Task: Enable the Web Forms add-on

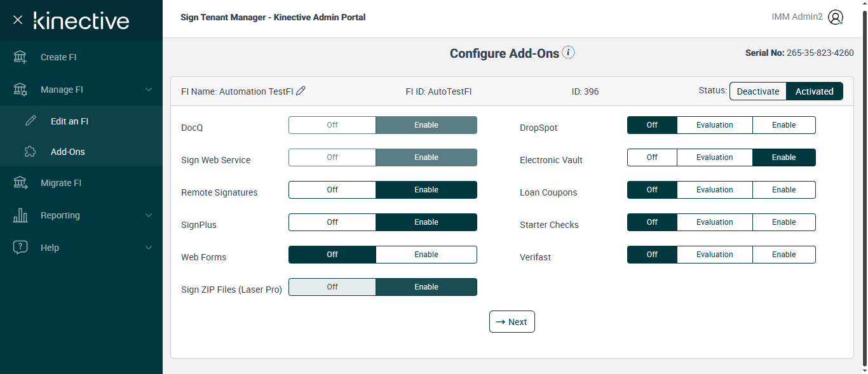Action: [x=426, y=255]
